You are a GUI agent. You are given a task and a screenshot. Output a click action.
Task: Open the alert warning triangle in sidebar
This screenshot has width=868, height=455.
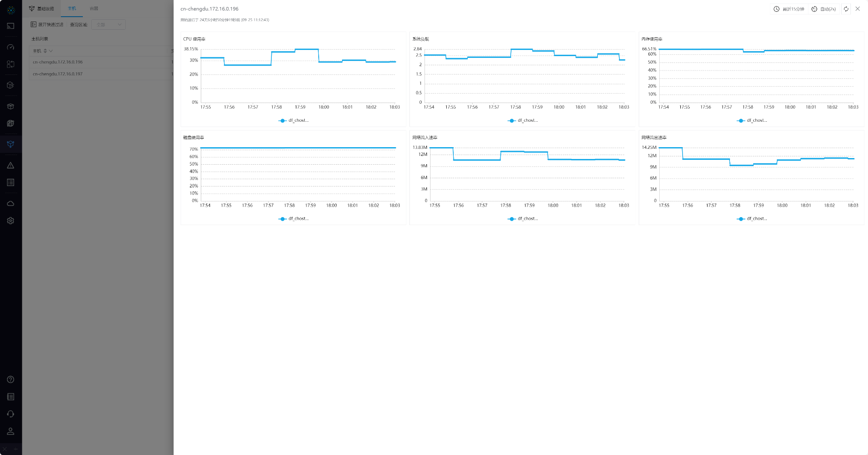11,166
